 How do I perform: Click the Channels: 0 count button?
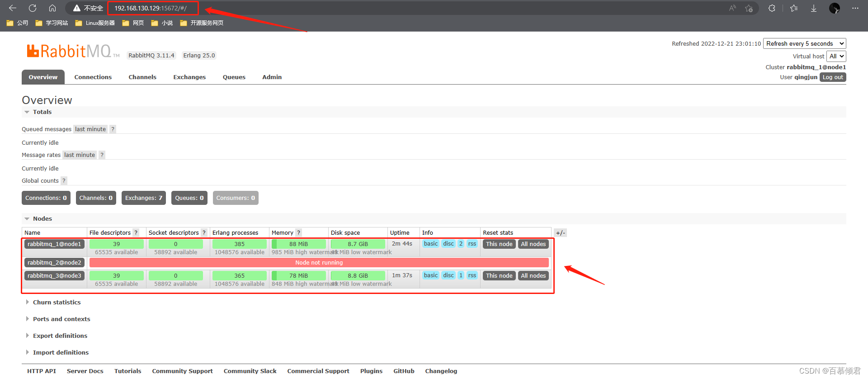tap(96, 198)
